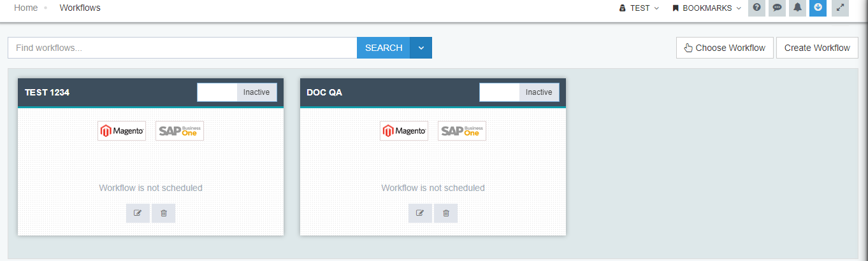Edit the DOC QA workflow

click(x=420, y=213)
